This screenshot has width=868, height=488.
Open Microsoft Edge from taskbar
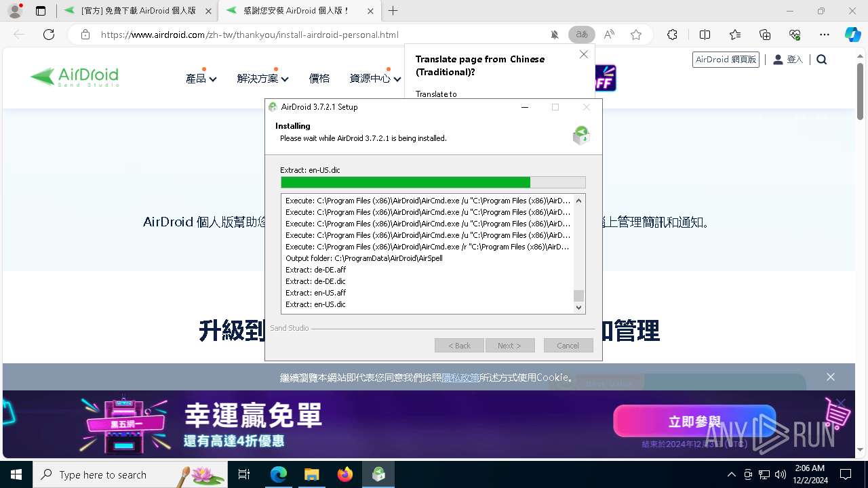point(279,474)
